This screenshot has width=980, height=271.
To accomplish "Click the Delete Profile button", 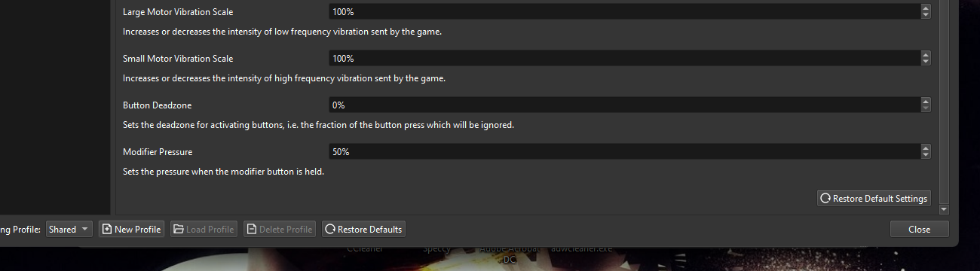I will coord(279,229).
